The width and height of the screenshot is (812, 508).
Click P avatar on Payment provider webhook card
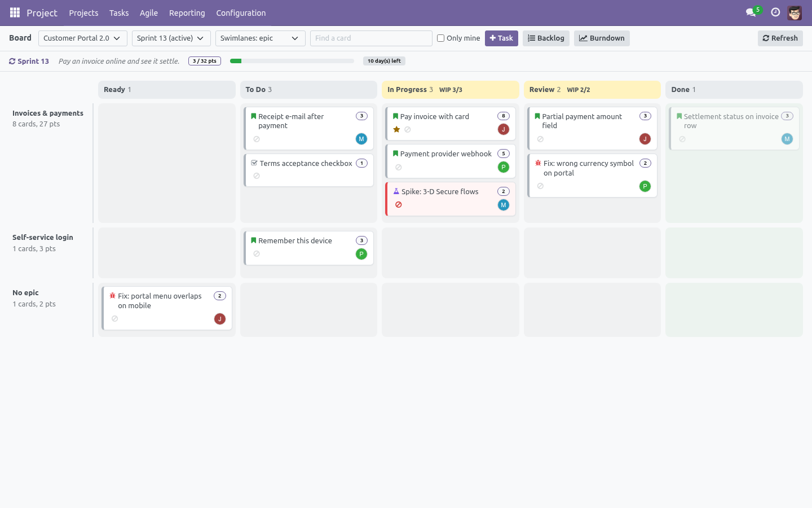click(504, 167)
